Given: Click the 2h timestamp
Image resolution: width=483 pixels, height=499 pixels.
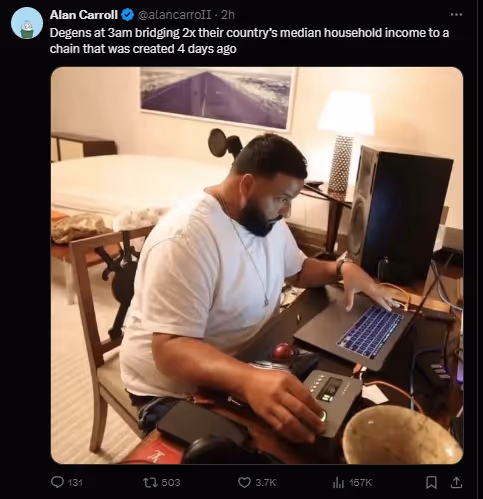Looking at the screenshot, I should coord(228,15).
